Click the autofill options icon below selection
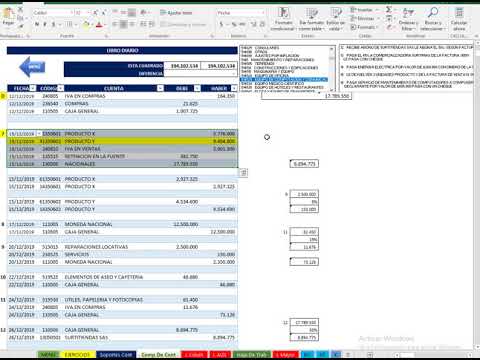The width and height of the screenshot is (480, 360). (244, 173)
